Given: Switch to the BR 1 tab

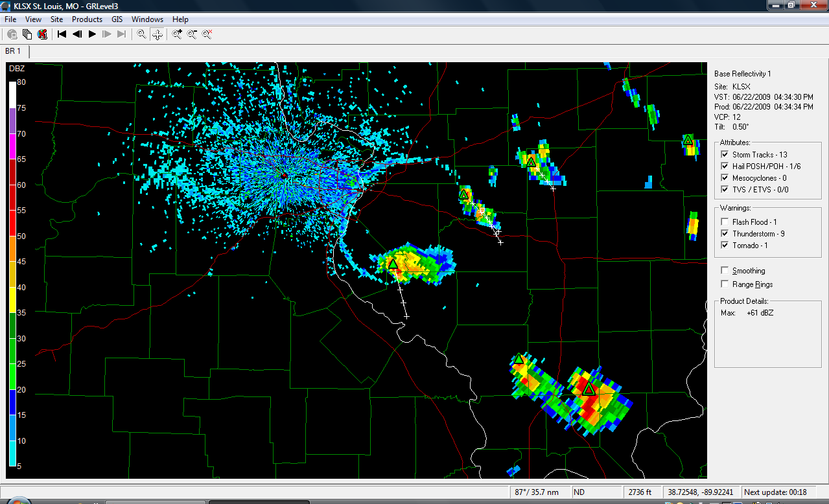Looking at the screenshot, I should point(14,51).
